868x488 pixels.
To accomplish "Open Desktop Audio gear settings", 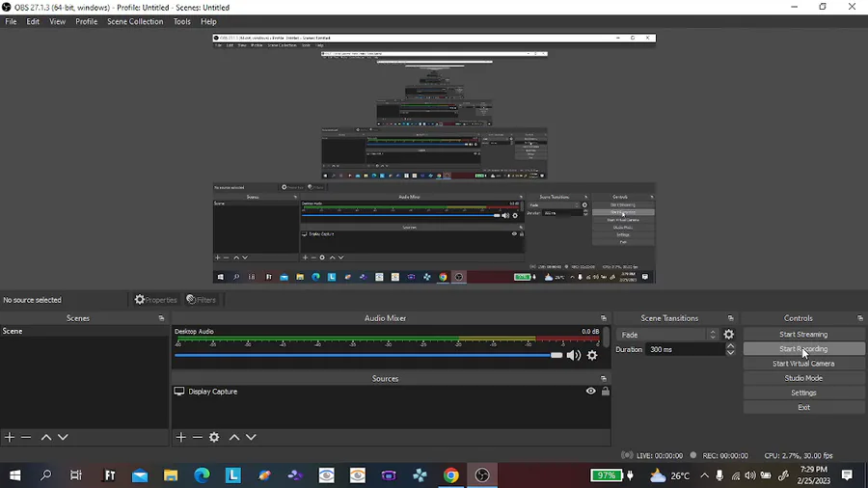I will coord(592,355).
